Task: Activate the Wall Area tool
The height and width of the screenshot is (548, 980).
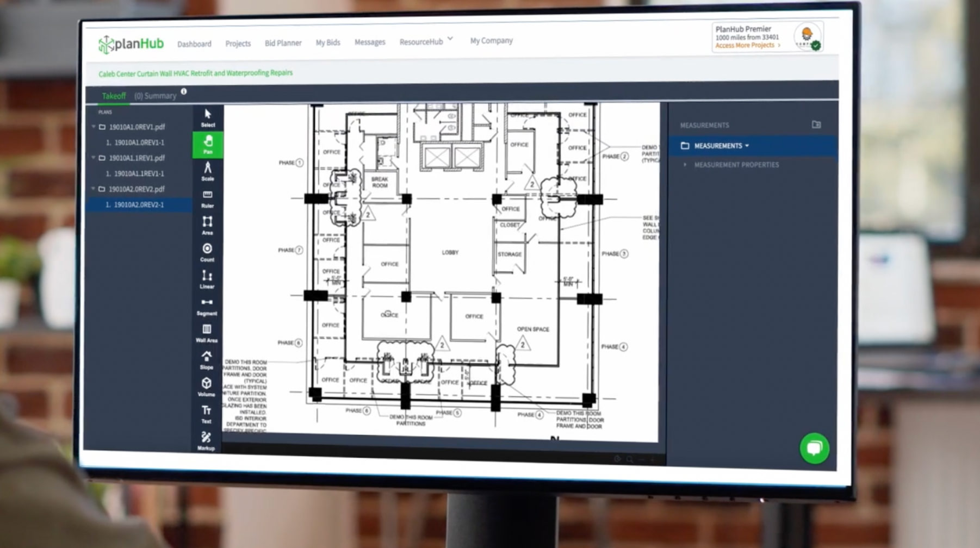Action: point(207,332)
